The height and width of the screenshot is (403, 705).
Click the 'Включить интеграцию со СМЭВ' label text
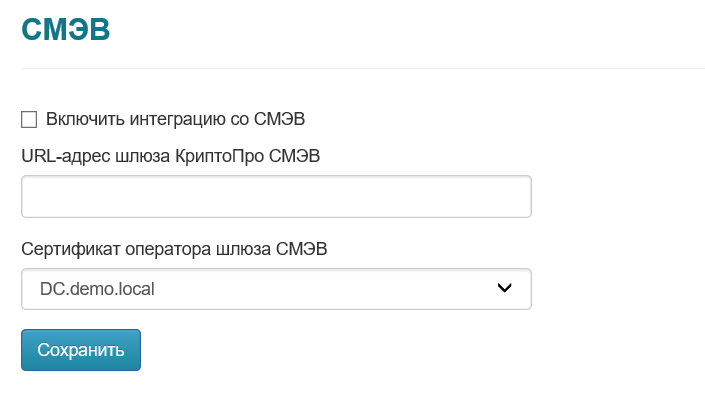175,120
